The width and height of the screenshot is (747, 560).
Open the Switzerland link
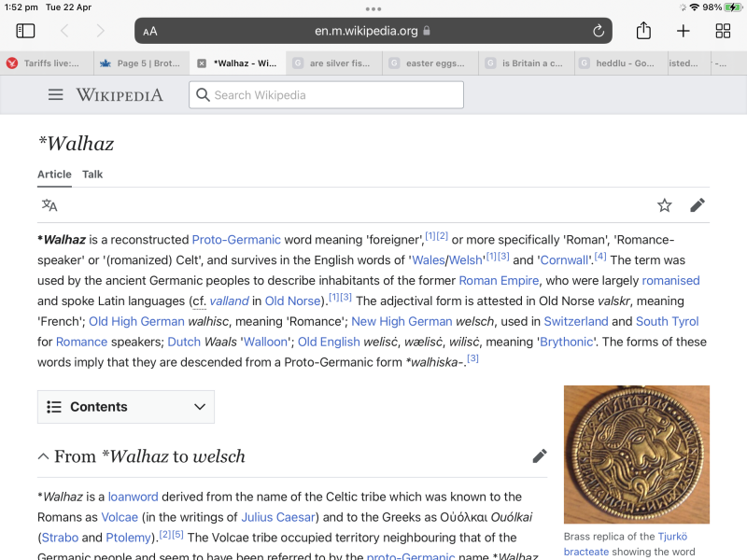pos(576,321)
